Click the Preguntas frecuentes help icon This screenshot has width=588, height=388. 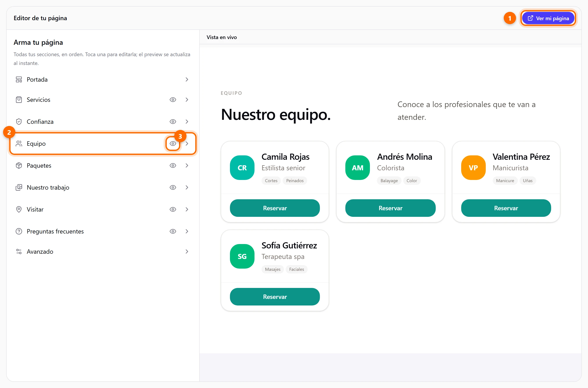pos(19,231)
